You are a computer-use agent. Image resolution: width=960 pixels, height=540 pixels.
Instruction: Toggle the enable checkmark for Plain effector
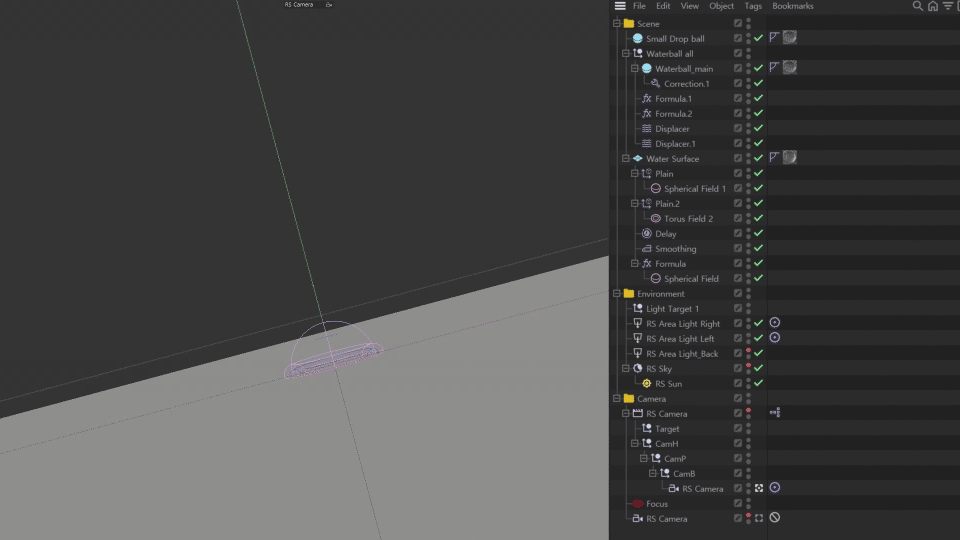coord(759,173)
